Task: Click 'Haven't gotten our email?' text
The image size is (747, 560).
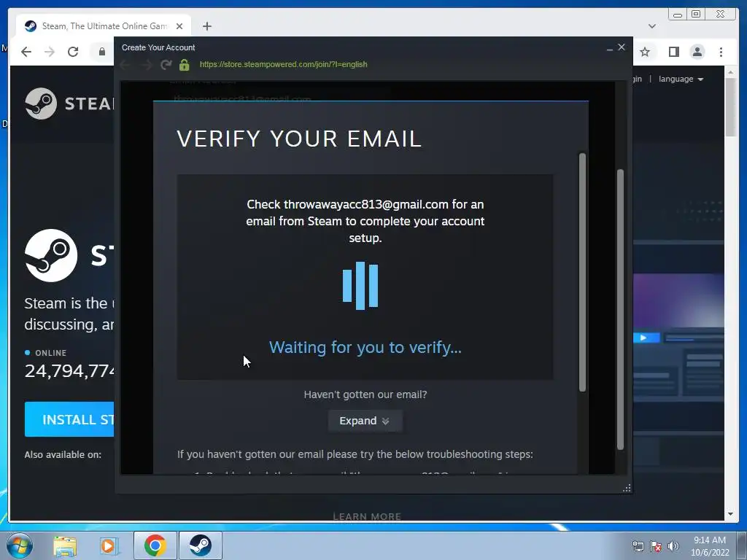Action: click(365, 394)
